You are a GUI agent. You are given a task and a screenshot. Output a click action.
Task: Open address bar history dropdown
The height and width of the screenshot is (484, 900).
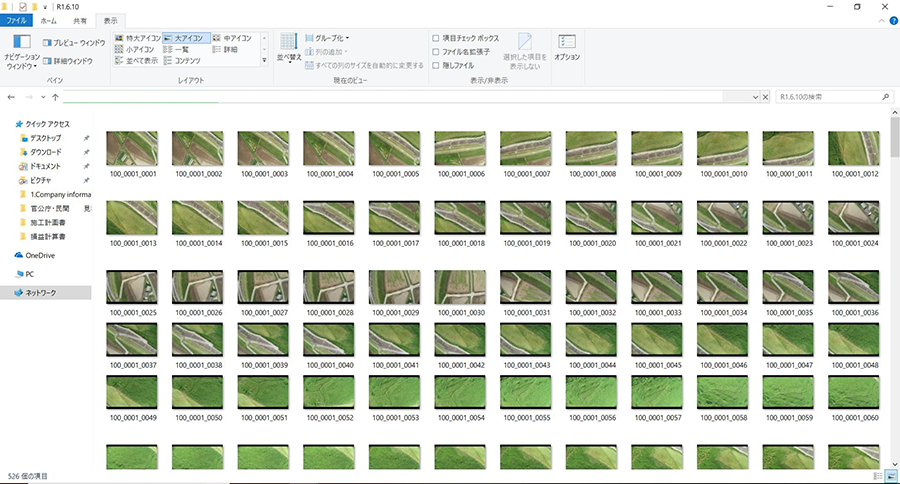coord(755,97)
